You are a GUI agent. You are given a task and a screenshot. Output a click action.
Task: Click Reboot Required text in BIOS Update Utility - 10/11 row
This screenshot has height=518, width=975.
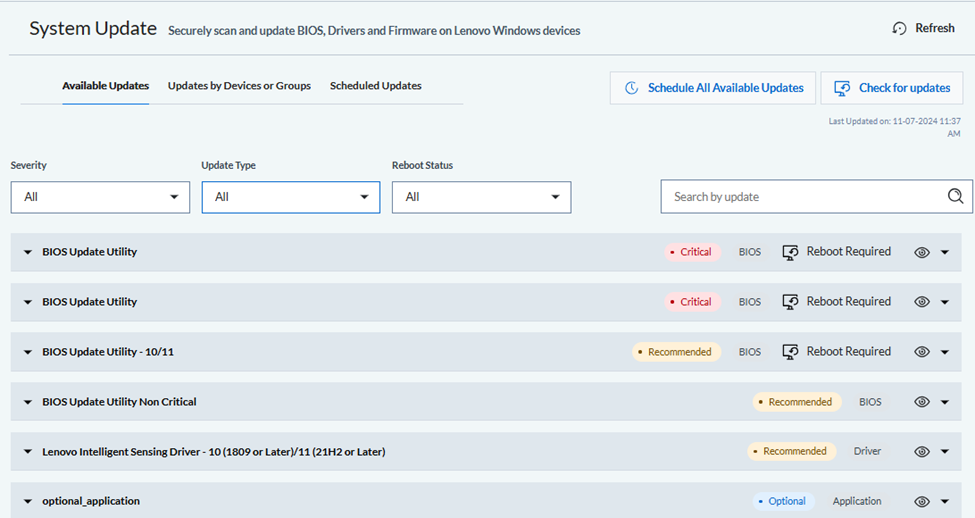click(849, 351)
